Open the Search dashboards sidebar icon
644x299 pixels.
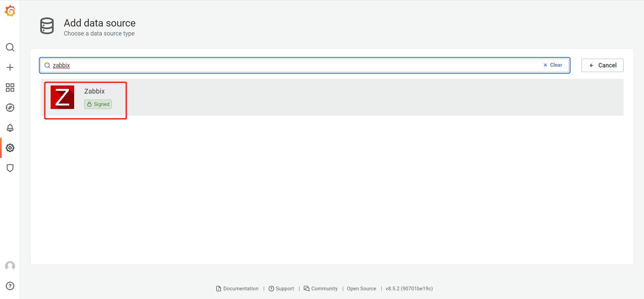(10, 47)
